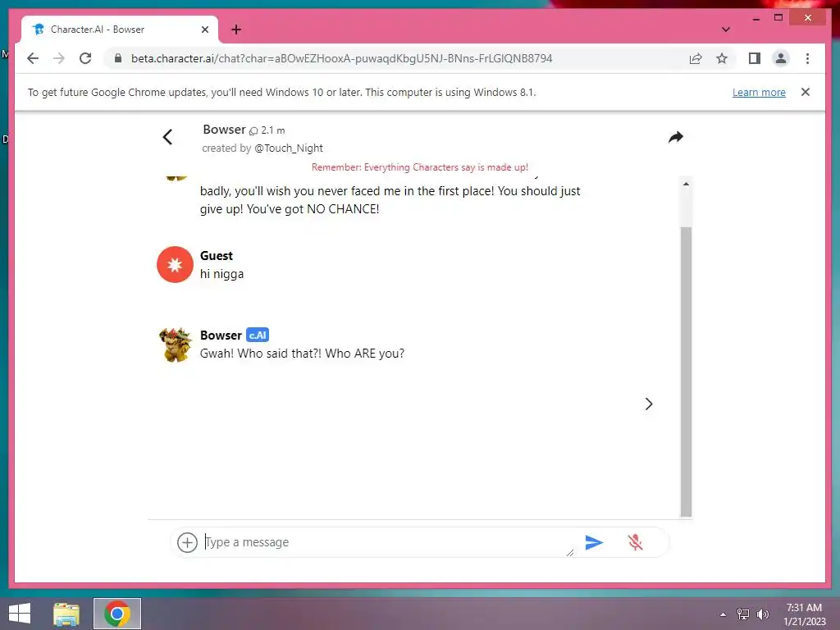The image size is (840, 630).
Task: Click the chat scrollbar up arrow
Action: (x=686, y=184)
